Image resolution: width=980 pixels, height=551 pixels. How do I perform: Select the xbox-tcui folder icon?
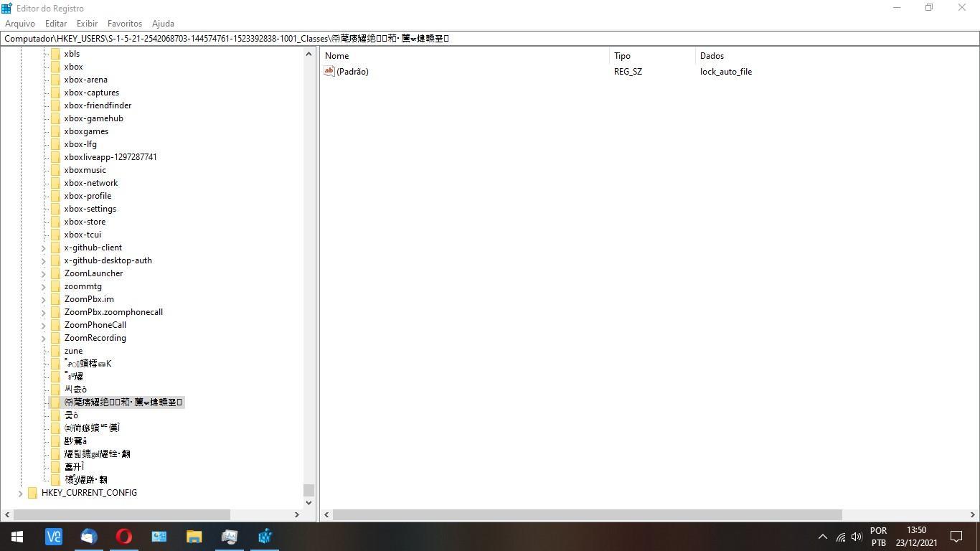coord(55,235)
